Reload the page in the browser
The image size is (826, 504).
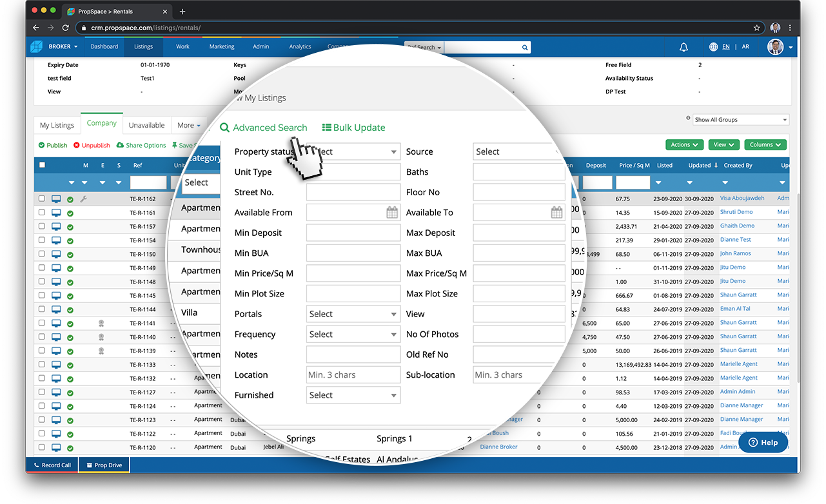point(65,28)
